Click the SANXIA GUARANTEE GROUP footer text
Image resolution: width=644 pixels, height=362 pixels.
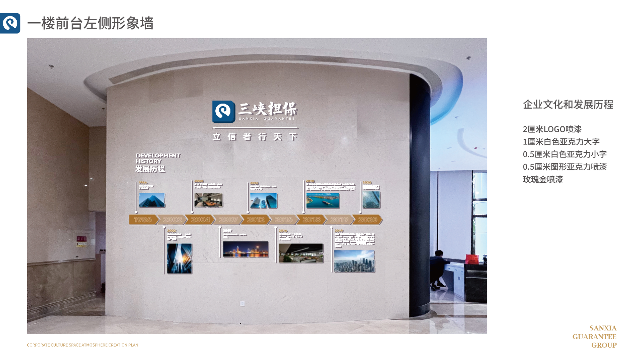pos(594,337)
